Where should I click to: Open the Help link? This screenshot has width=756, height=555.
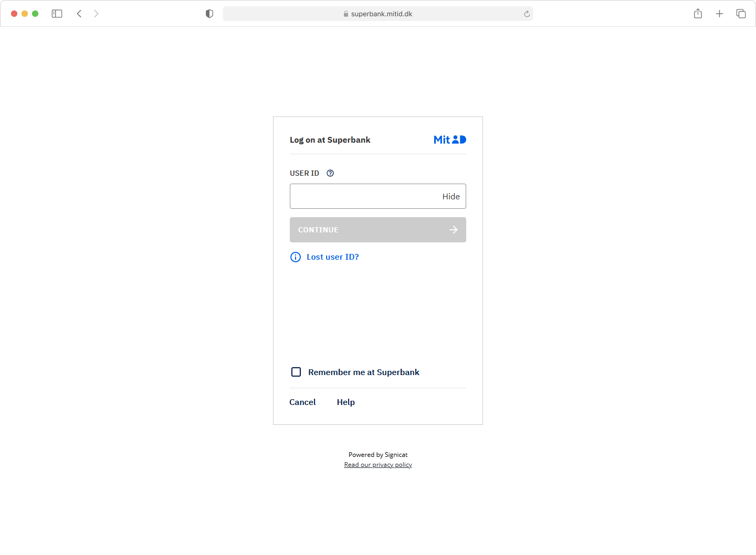346,402
